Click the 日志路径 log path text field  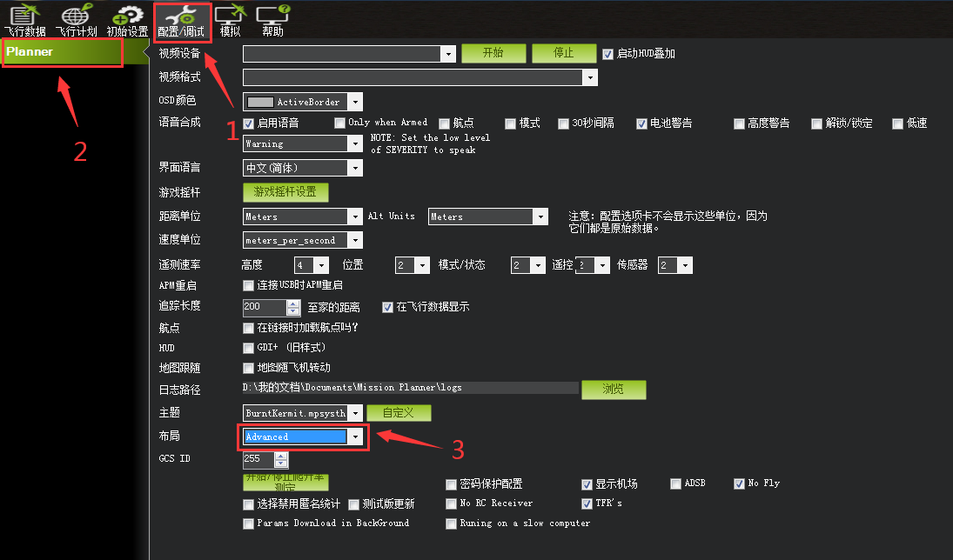point(409,389)
